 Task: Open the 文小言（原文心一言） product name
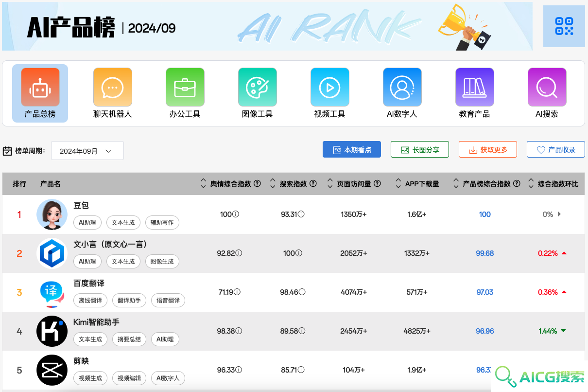(x=110, y=245)
